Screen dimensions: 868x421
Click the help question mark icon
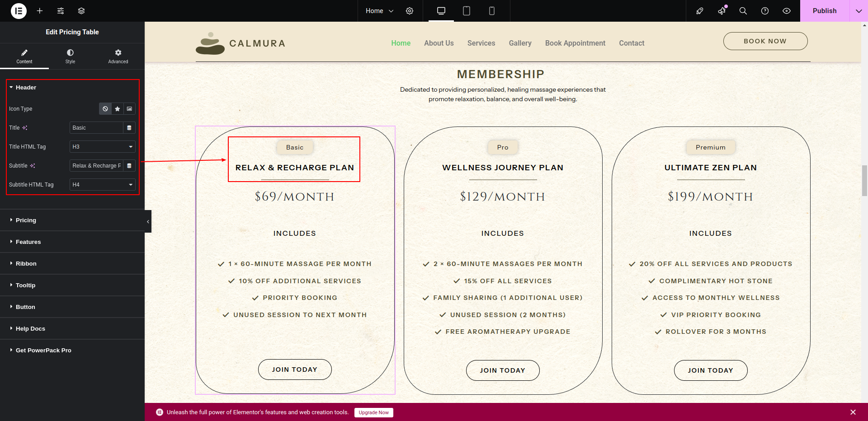(765, 11)
